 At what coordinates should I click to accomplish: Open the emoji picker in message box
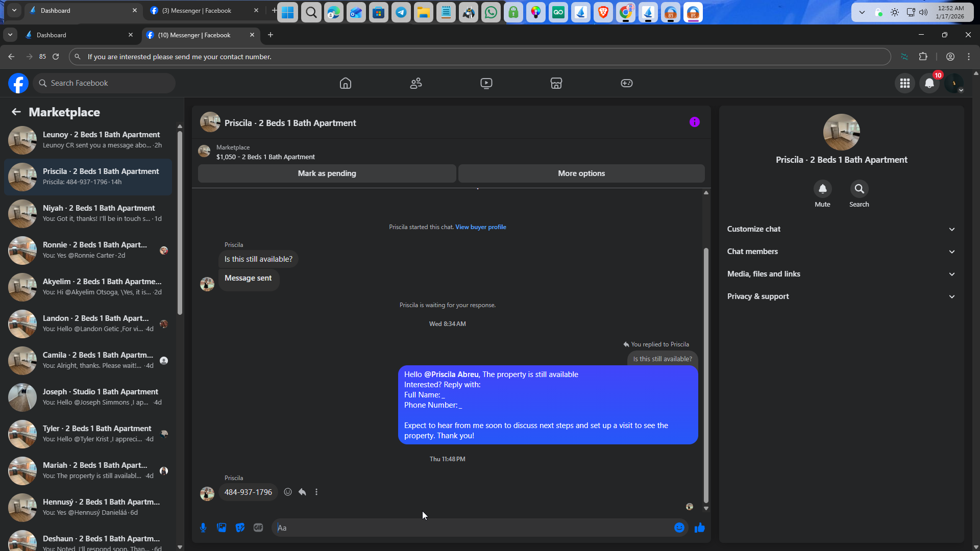tap(679, 528)
